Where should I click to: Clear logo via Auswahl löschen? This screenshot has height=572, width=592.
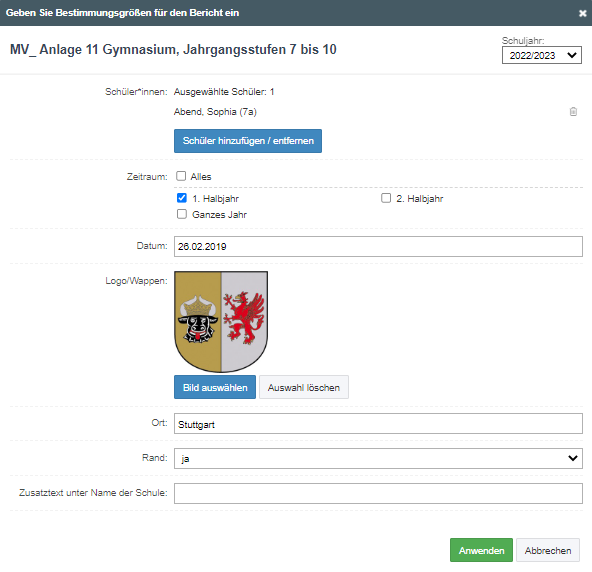pyautogui.click(x=304, y=387)
